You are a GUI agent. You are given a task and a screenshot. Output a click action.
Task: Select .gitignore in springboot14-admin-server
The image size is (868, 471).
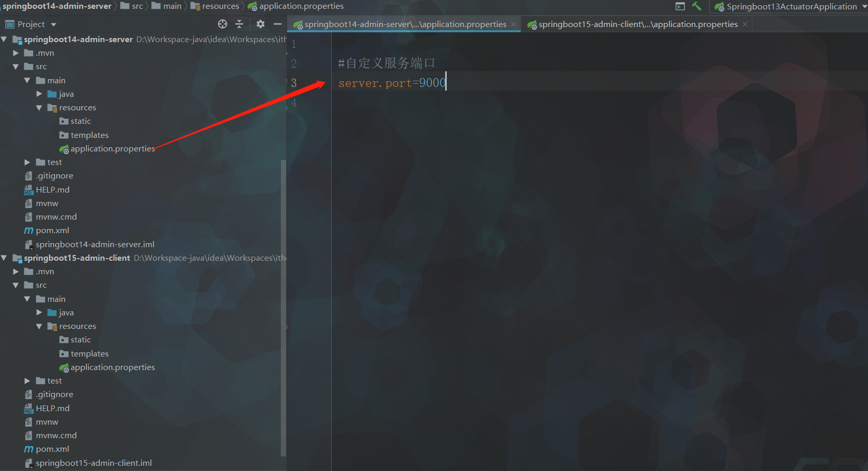point(49,176)
